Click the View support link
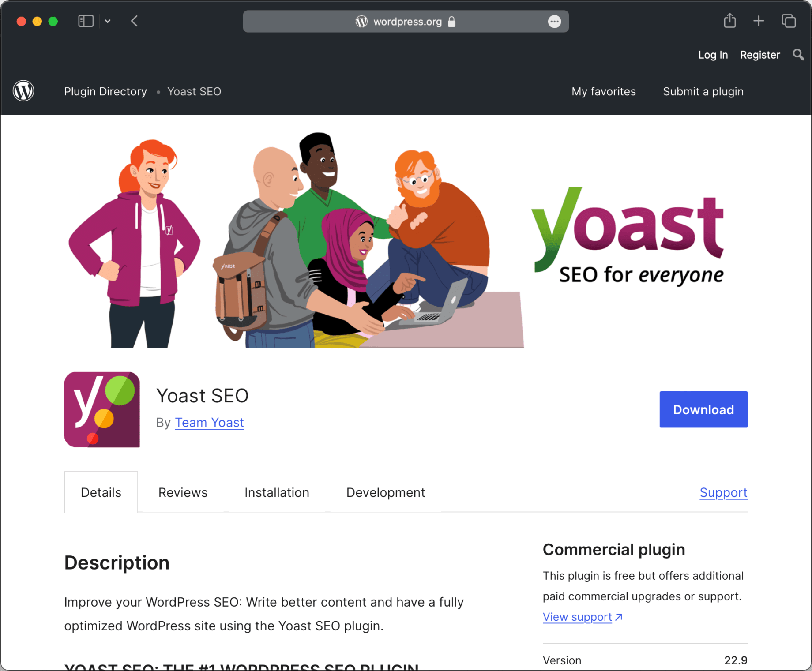The height and width of the screenshot is (671, 812). coord(577,617)
